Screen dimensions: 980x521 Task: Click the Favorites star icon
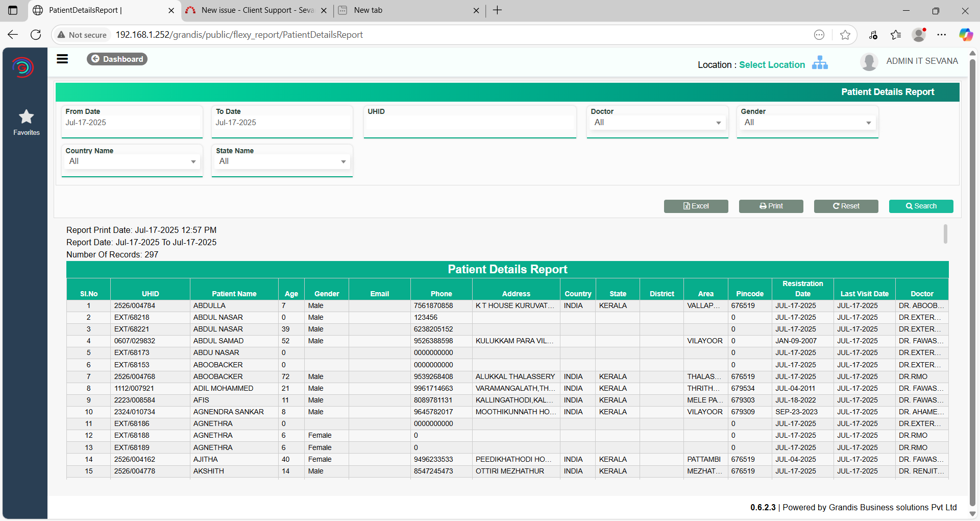pyautogui.click(x=26, y=117)
